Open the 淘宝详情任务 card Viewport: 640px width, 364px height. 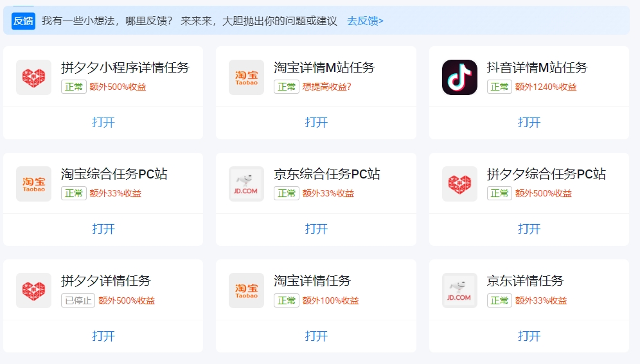pos(316,336)
